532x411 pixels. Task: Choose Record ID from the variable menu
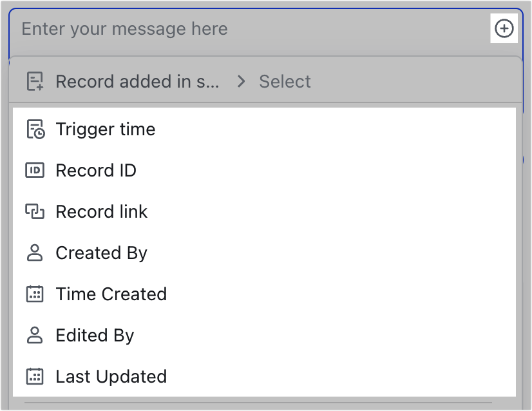tap(96, 170)
